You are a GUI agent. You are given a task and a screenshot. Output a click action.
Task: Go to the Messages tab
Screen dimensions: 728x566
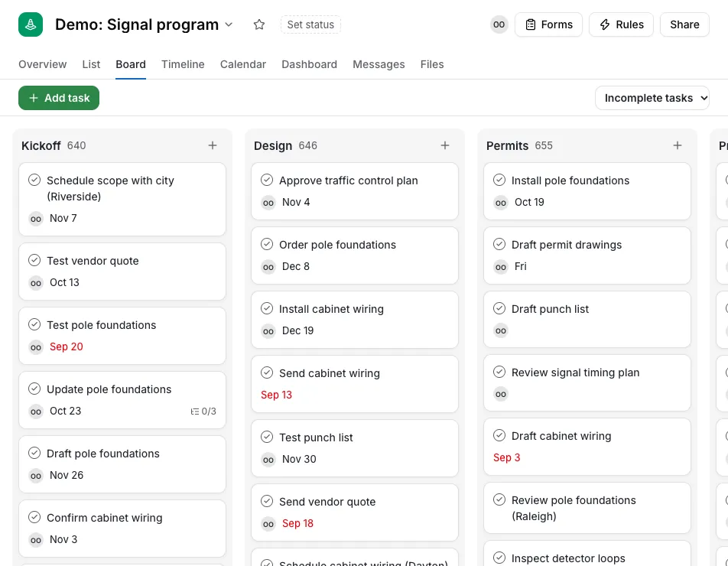pos(379,64)
